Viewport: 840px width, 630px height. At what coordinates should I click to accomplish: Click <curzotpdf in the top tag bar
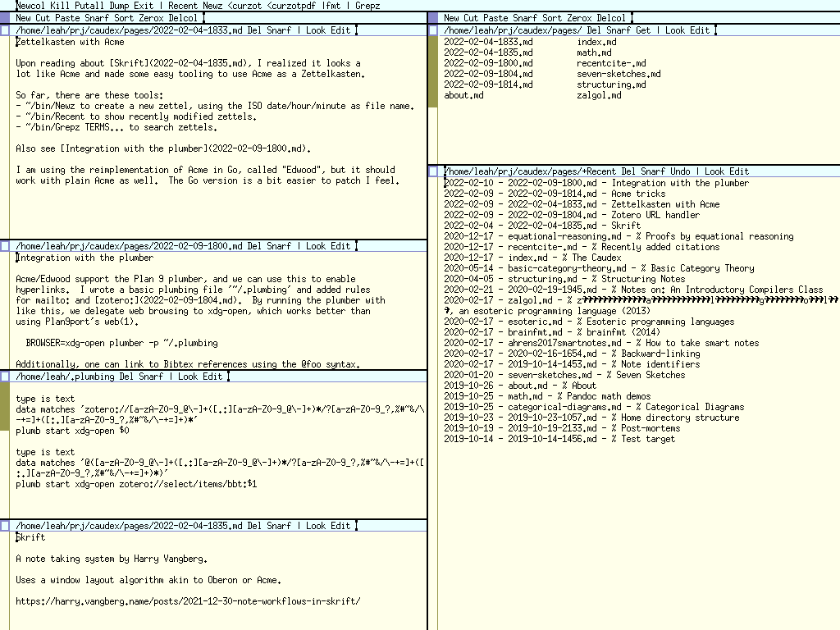tap(291, 6)
